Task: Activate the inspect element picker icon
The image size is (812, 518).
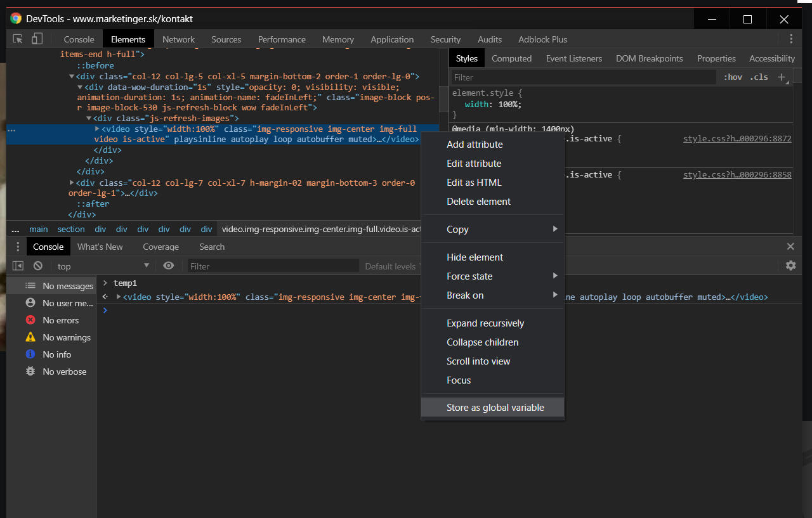Action: (x=18, y=39)
